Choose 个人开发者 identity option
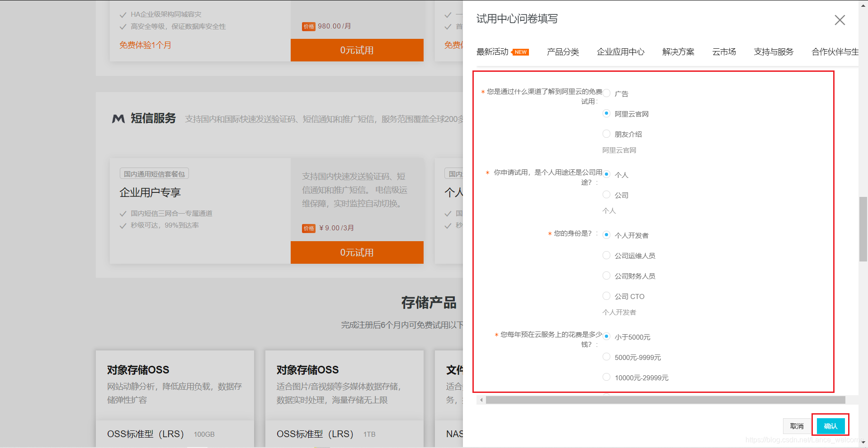868x448 pixels. (x=607, y=235)
